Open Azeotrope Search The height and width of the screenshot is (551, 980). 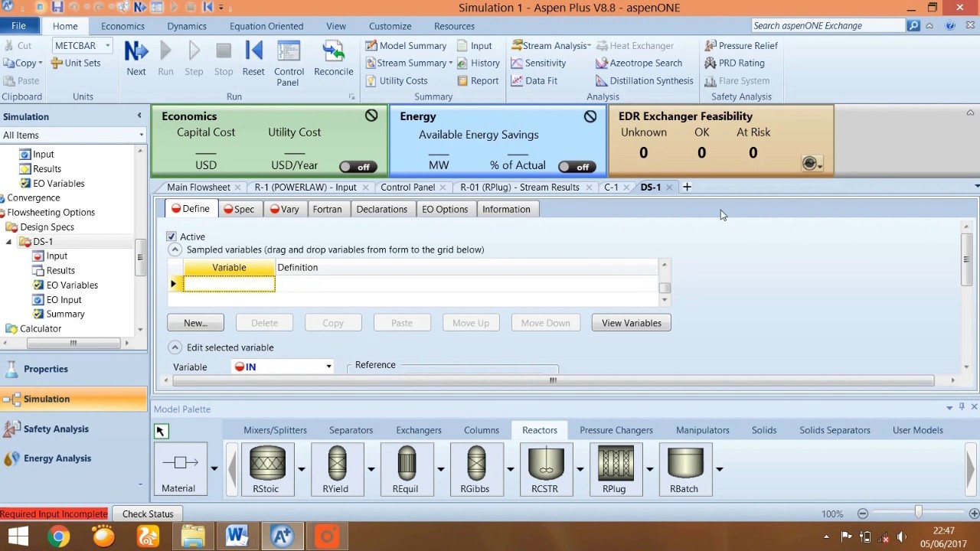[639, 63]
